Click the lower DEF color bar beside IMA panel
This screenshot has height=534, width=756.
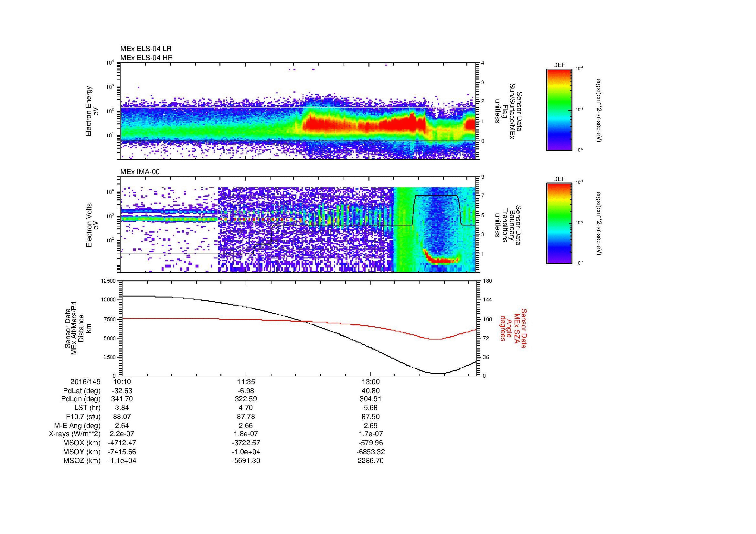(x=559, y=224)
